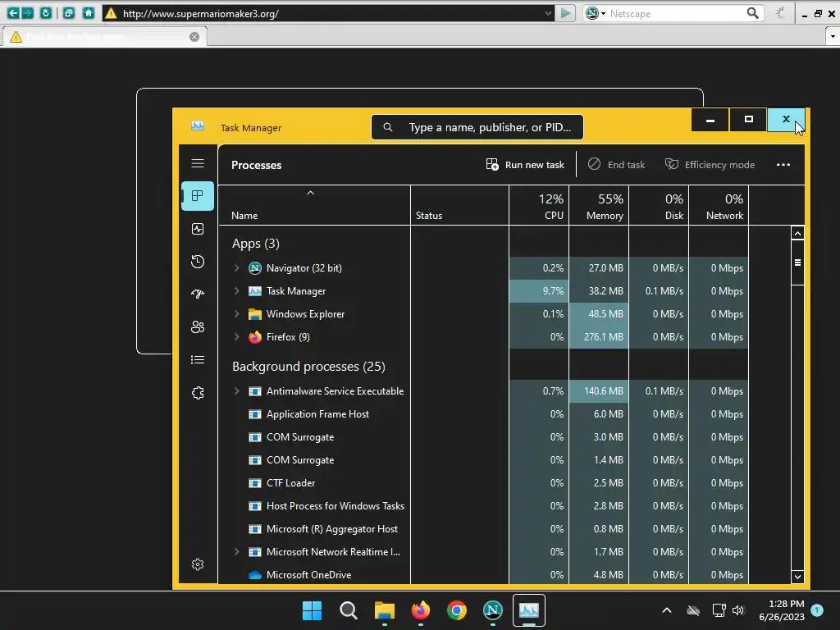Expand Task Manager process row

[x=236, y=291]
